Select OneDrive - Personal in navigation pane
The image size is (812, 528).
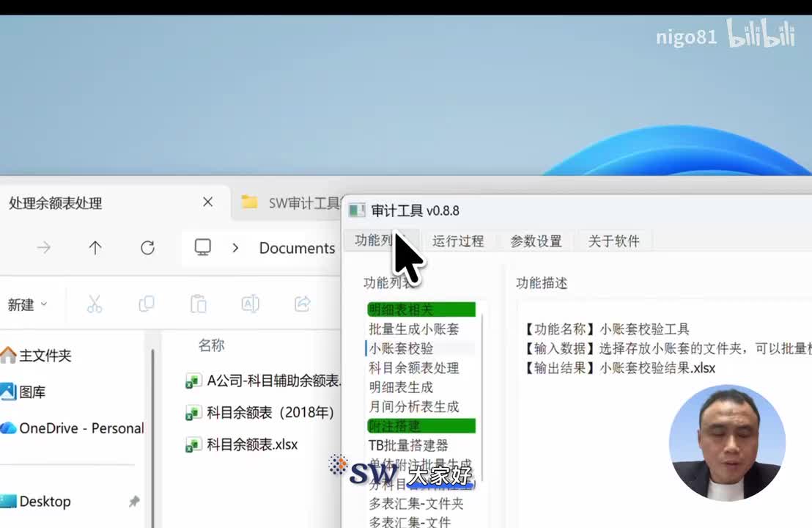(72, 428)
